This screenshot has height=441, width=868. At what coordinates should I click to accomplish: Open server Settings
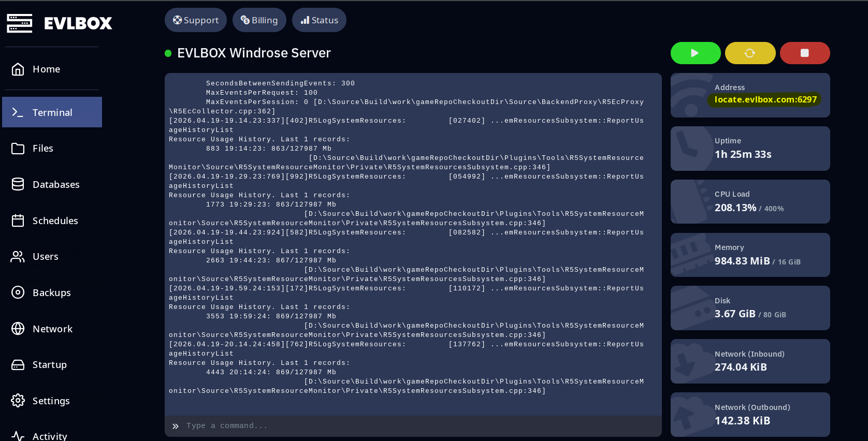tap(52, 401)
